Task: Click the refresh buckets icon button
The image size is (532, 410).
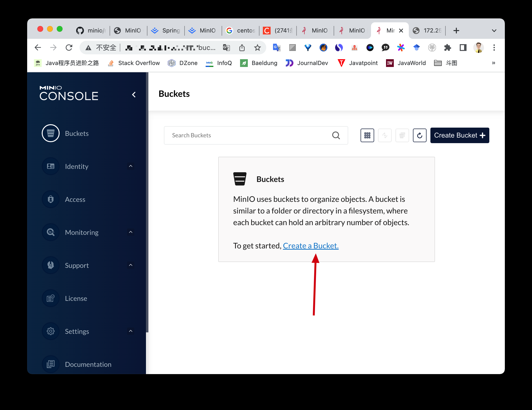Action: [x=419, y=135]
